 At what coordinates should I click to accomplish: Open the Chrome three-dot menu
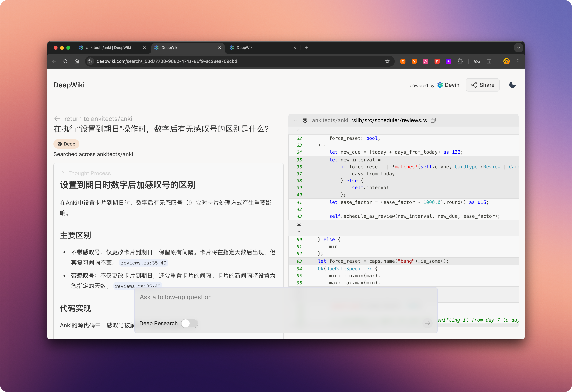pos(518,61)
